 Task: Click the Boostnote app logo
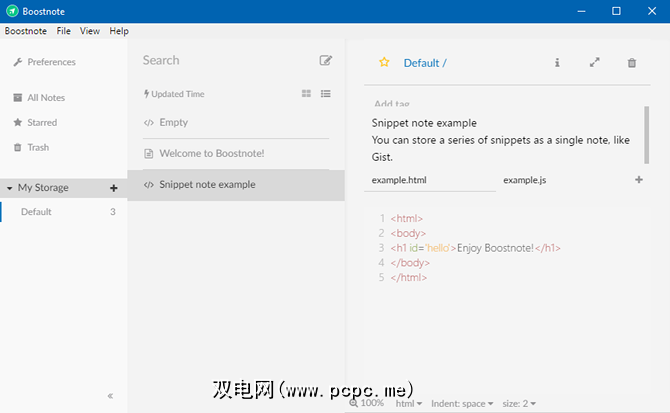12,11
